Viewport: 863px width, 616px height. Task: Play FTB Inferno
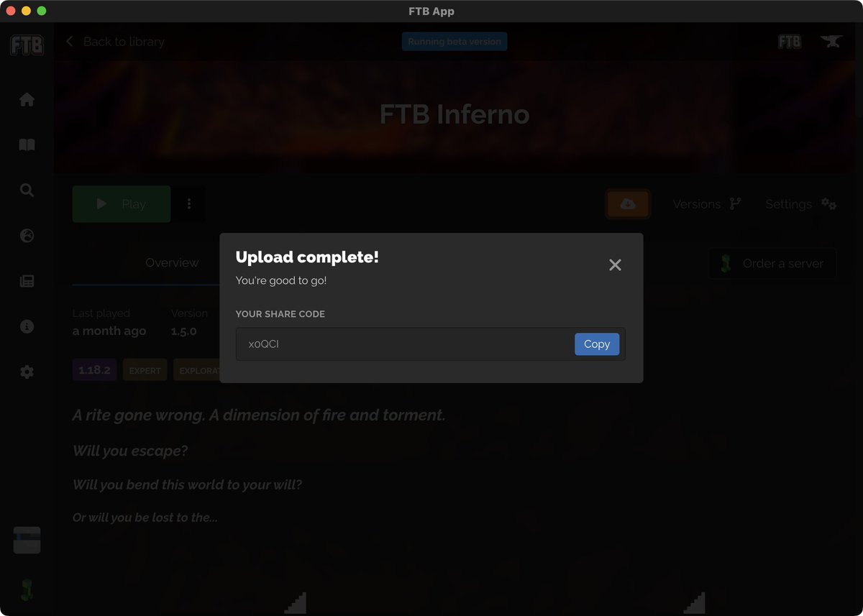[122, 204]
